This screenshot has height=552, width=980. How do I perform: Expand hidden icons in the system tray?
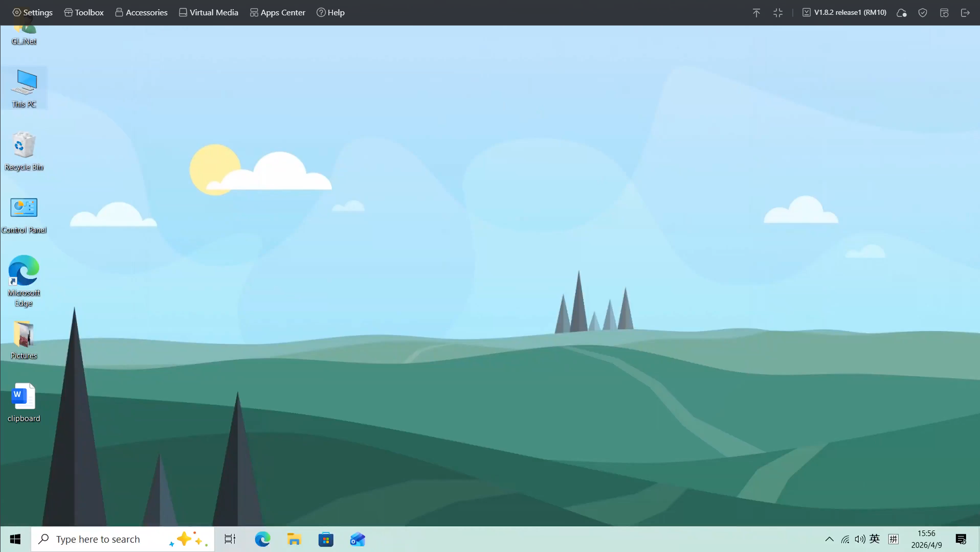[830, 539]
